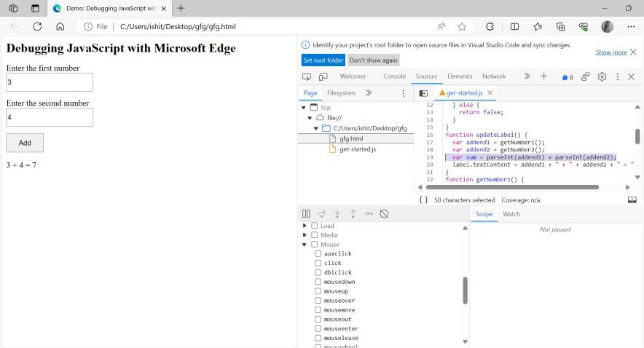Open browser extensions icon
644x348 pixels.
coord(490,27)
